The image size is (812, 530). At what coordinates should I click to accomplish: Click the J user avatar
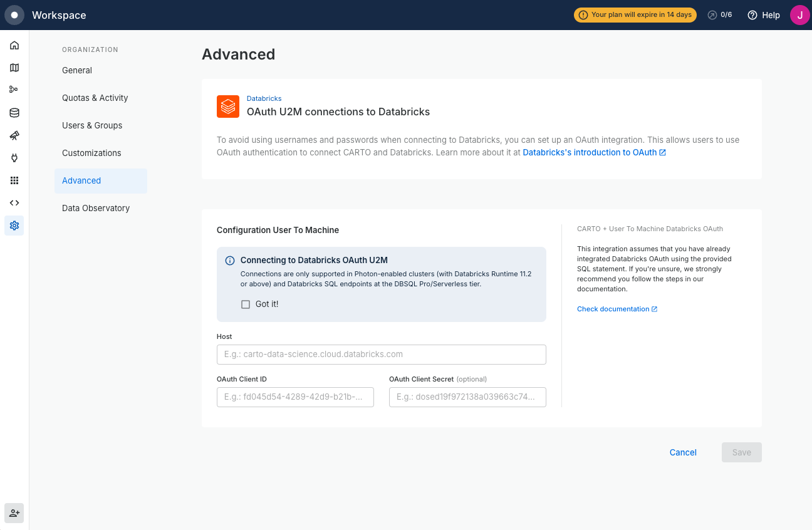click(x=799, y=15)
